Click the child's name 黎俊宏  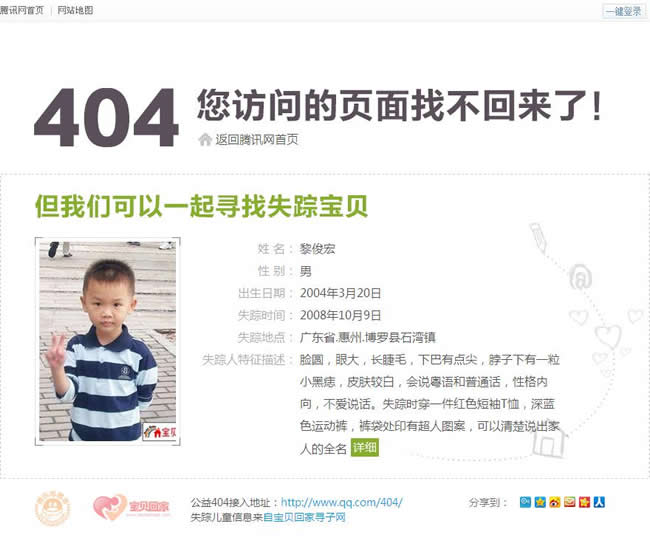[x=318, y=249]
